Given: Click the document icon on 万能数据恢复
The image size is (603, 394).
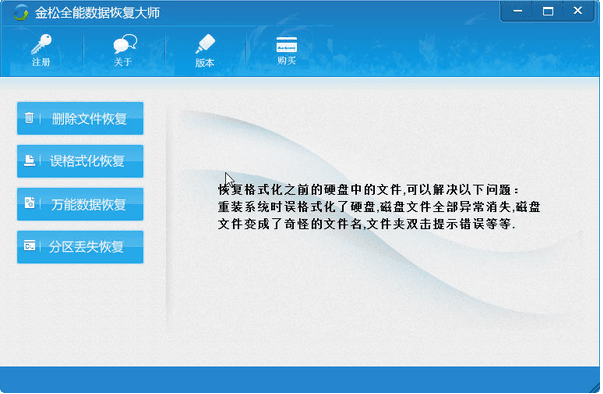Looking at the screenshot, I should tap(29, 203).
